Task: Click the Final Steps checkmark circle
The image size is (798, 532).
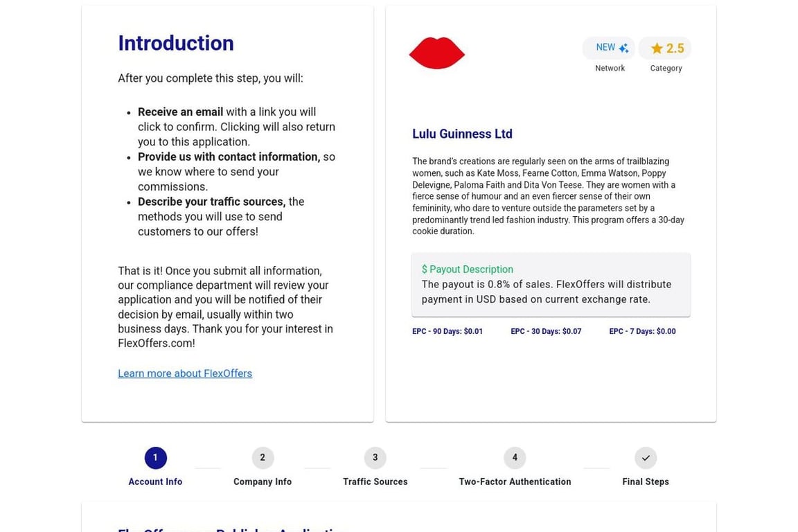Action: [x=646, y=458]
